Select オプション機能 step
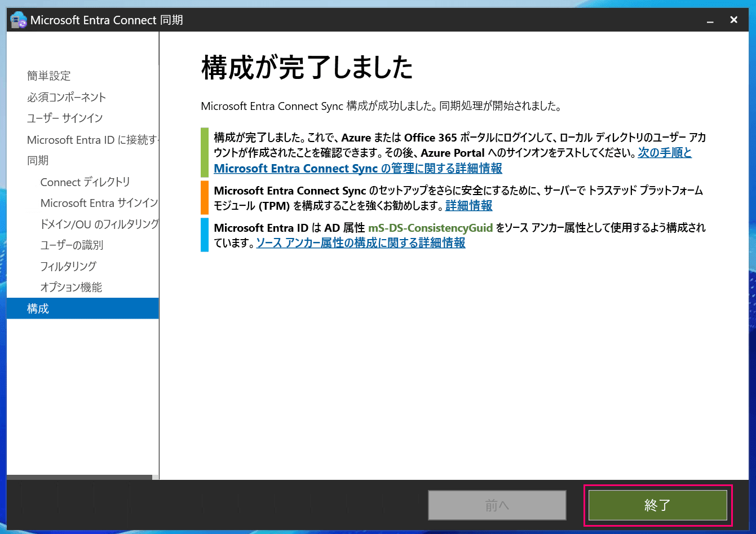The height and width of the screenshot is (534, 756). click(71, 287)
